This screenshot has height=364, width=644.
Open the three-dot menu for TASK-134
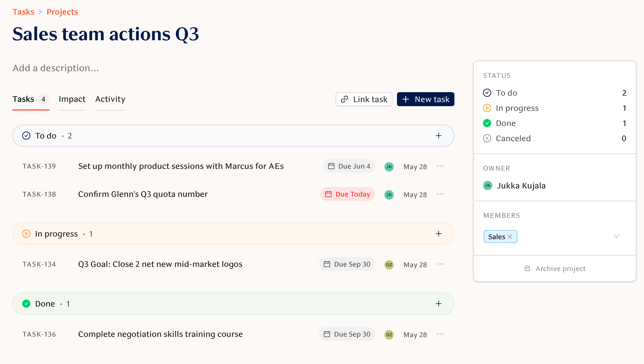coord(440,264)
